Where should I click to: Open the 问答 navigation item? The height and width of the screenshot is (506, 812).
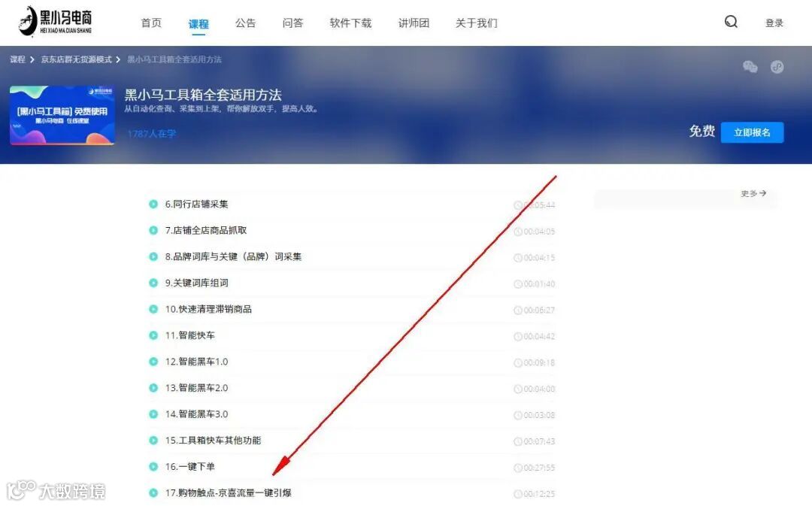tap(292, 23)
